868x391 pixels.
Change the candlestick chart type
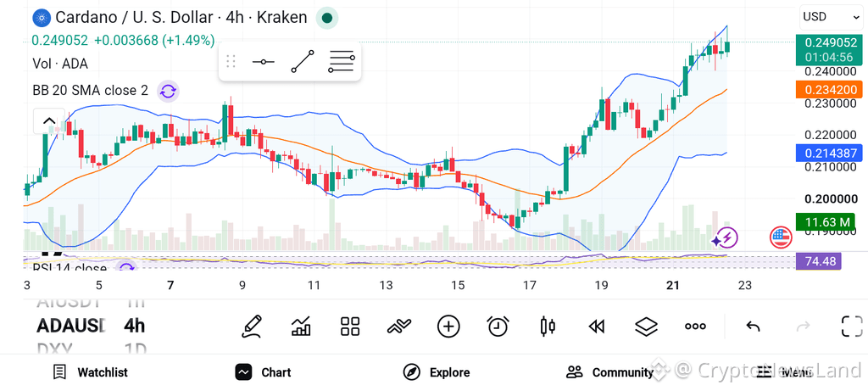(548, 327)
